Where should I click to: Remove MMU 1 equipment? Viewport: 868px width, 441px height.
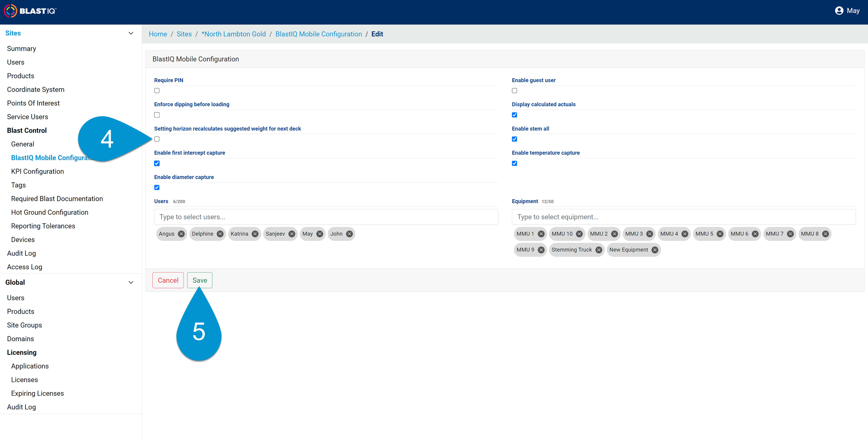[x=541, y=234]
